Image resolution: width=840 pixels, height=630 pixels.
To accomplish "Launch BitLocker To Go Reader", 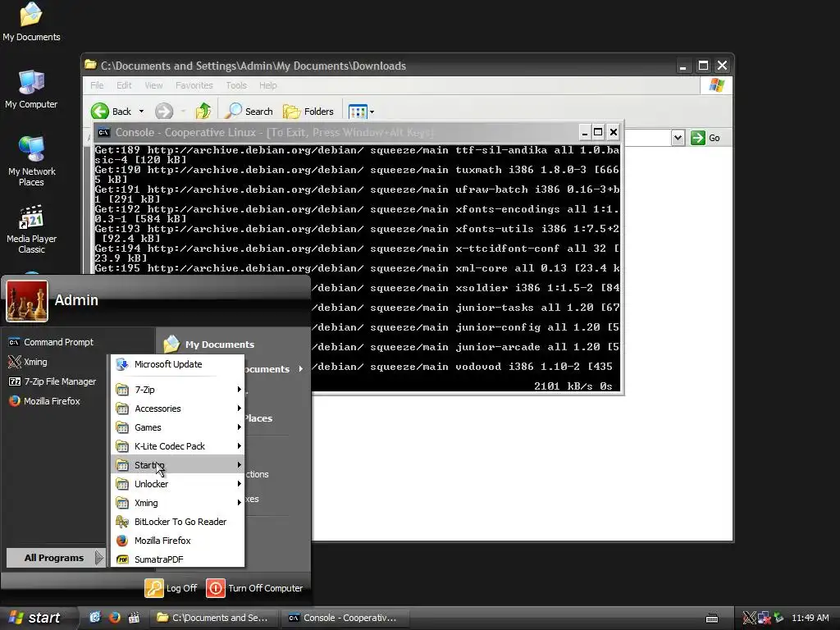I will point(177,521).
